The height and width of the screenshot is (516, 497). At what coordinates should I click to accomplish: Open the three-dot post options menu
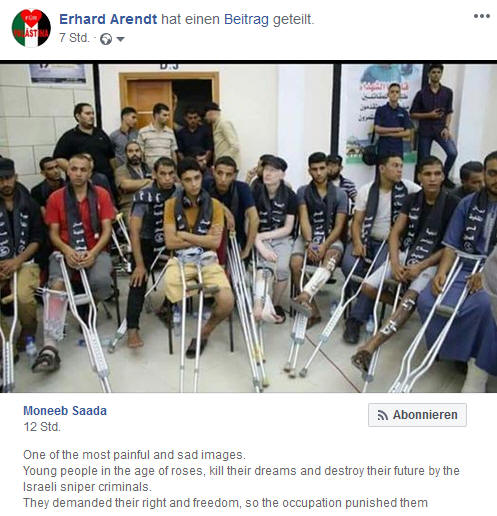click(x=481, y=16)
